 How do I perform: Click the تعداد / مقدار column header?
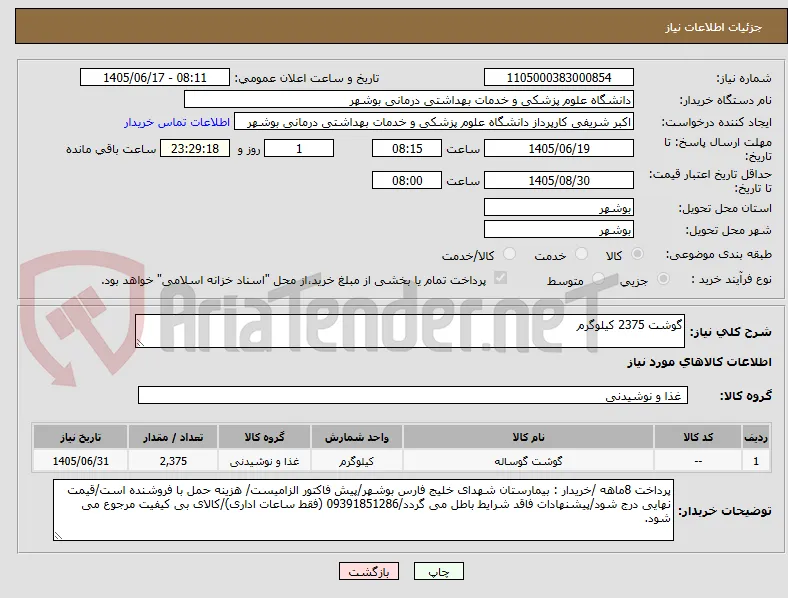pyautogui.click(x=173, y=437)
